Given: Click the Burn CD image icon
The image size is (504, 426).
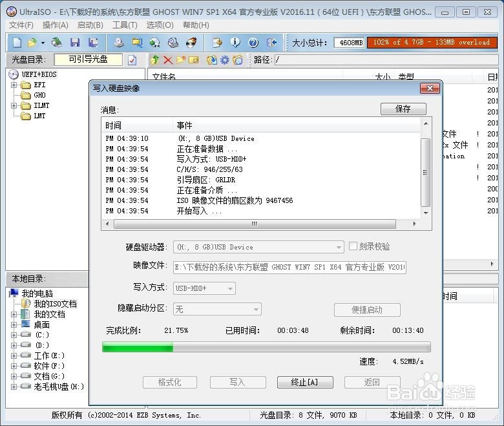Looking at the screenshot, I should (191, 43).
